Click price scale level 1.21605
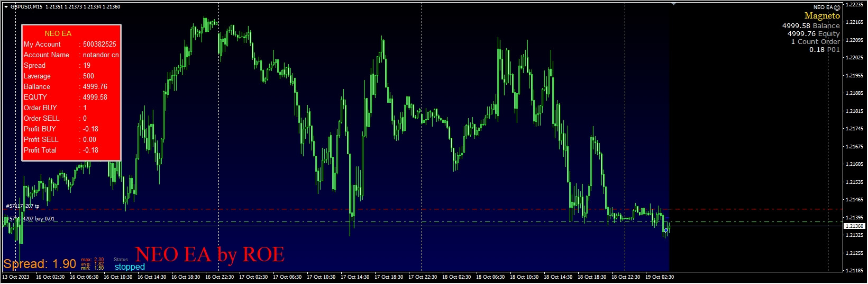 tap(855, 164)
